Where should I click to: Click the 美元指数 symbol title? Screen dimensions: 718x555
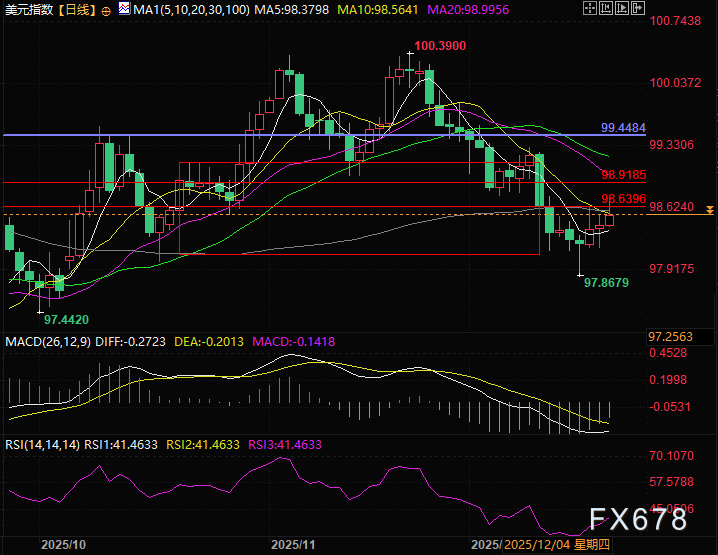(x=28, y=10)
